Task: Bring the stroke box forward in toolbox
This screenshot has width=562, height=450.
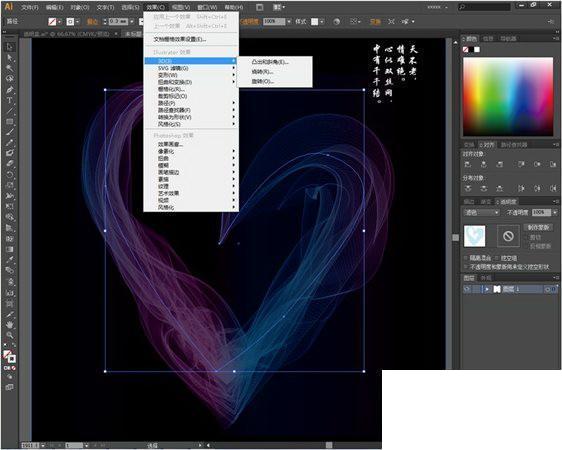Action: [12, 359]
